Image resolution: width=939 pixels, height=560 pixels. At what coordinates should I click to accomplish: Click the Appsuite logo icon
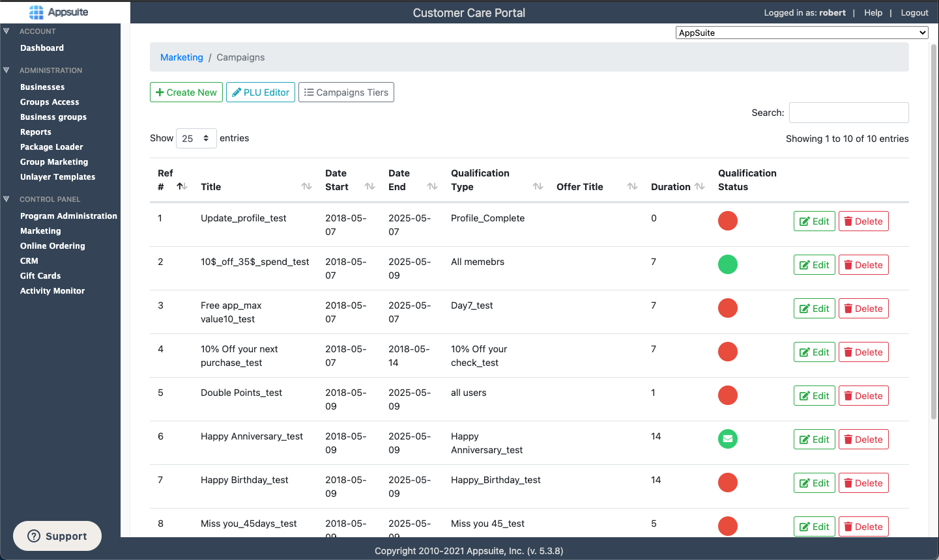[36, 12]
